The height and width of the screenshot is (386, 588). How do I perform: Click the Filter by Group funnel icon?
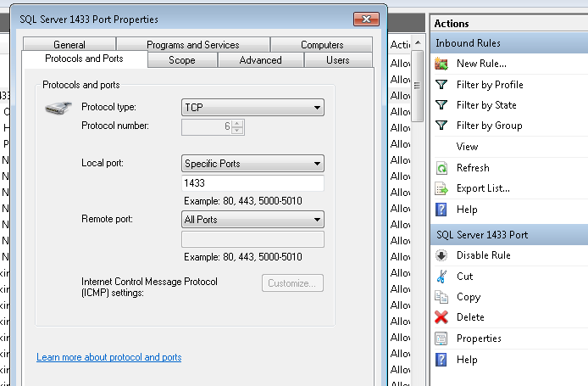pos(441,126)
